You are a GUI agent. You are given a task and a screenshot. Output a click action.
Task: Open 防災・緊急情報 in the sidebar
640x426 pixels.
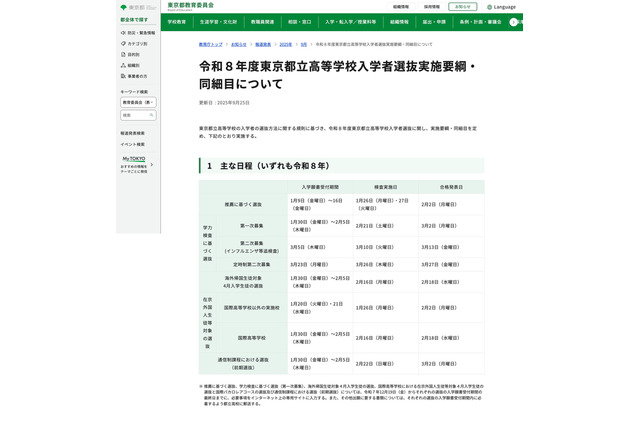point(138,33)
